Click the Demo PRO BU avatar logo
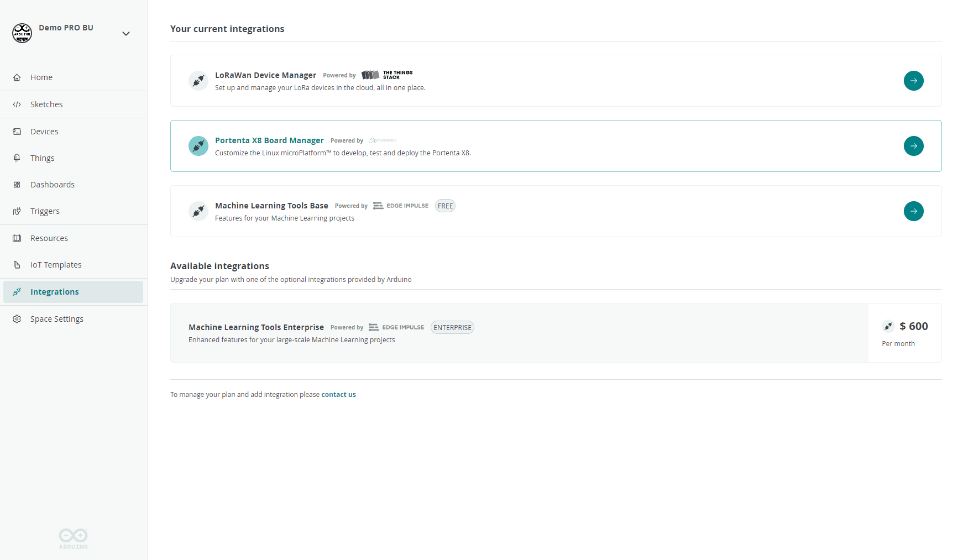Screen dimensions: 963x560 pos(22,33)
